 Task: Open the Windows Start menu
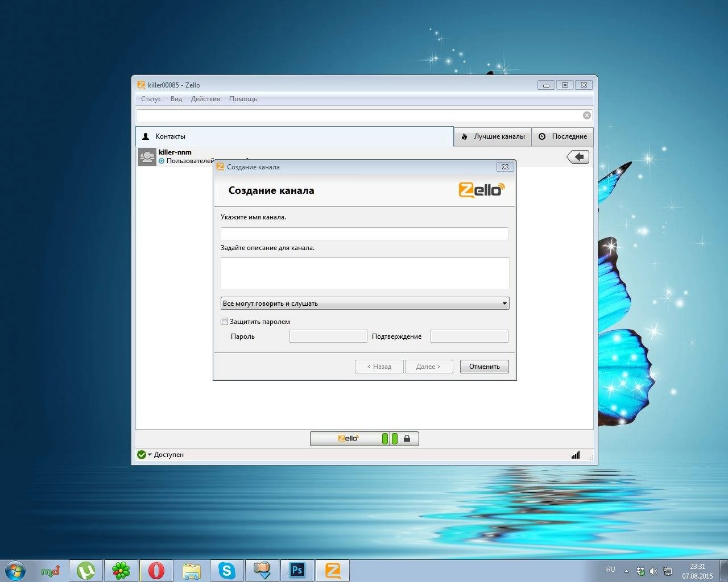tap(15, 570)
